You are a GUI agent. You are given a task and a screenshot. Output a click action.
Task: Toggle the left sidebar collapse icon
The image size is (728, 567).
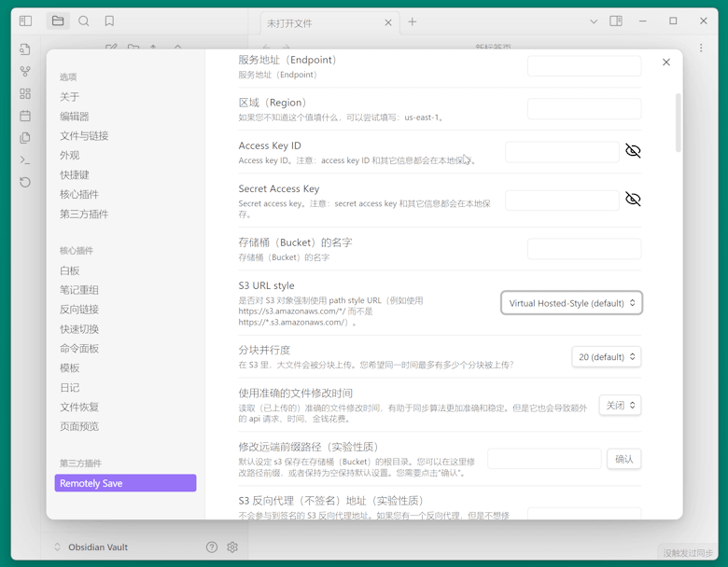(25, 21)
